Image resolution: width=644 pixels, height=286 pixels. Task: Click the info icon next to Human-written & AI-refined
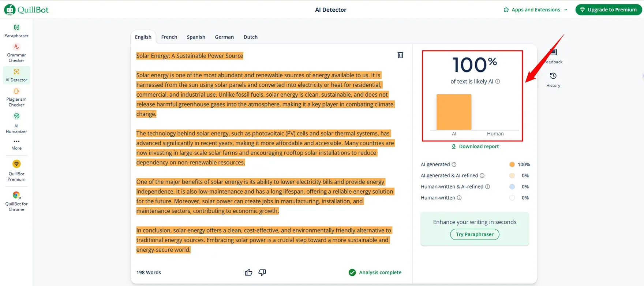pyautogui.click(x=488, y=186)
